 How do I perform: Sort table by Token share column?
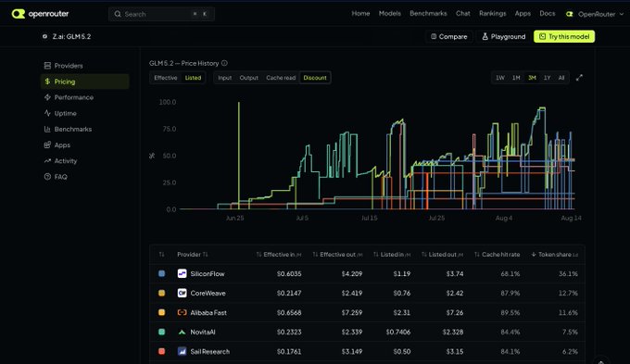click(x=554, y=255)
